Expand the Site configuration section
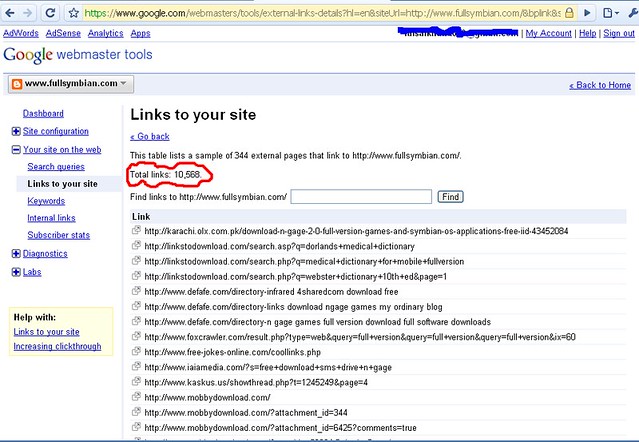The height and width of the screenshot is (442, 639). click(x=16, y=131)
